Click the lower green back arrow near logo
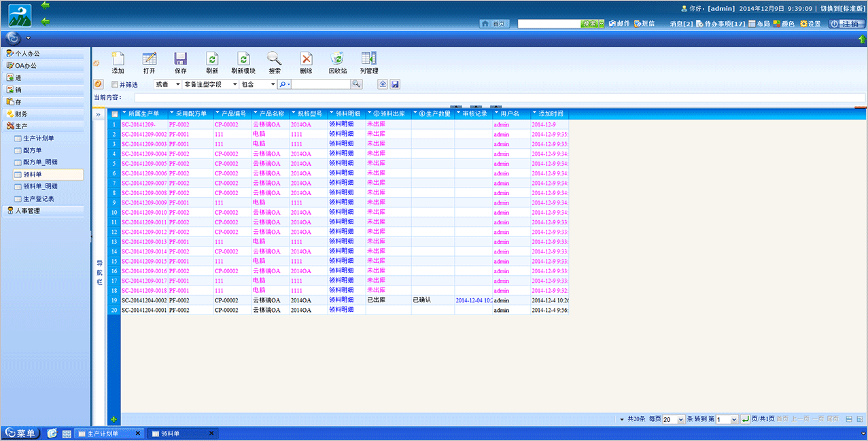 [46, 22]
